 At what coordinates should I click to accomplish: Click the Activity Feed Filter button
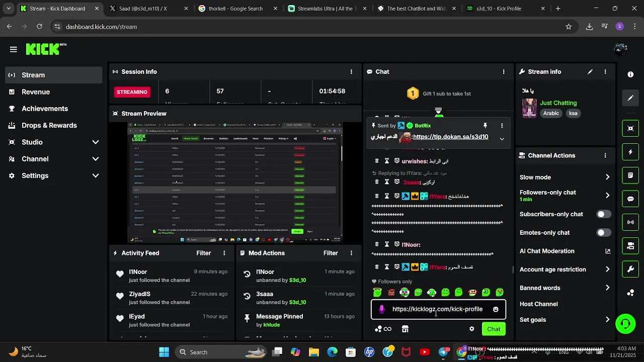204,253
